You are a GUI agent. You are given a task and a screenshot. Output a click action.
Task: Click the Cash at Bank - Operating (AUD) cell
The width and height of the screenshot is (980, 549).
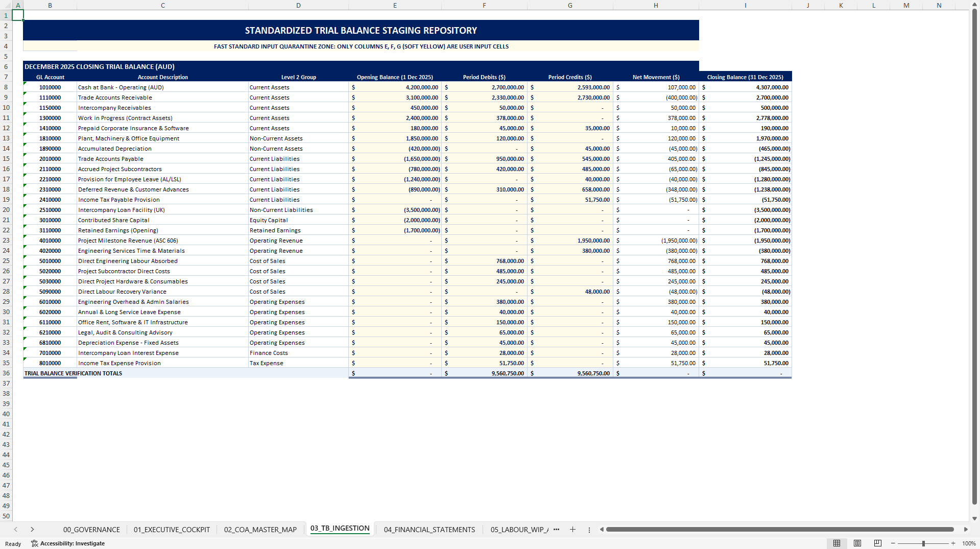tap(162, 87)
